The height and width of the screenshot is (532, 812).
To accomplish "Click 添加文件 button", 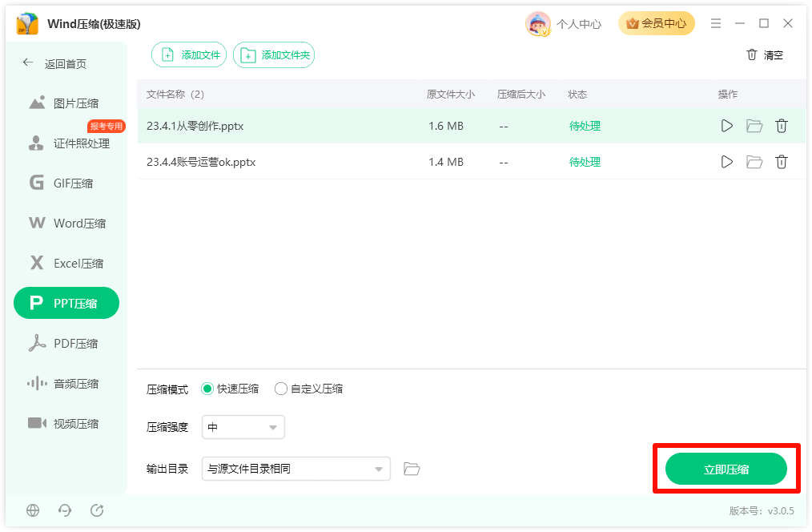I will pos(189,55).
